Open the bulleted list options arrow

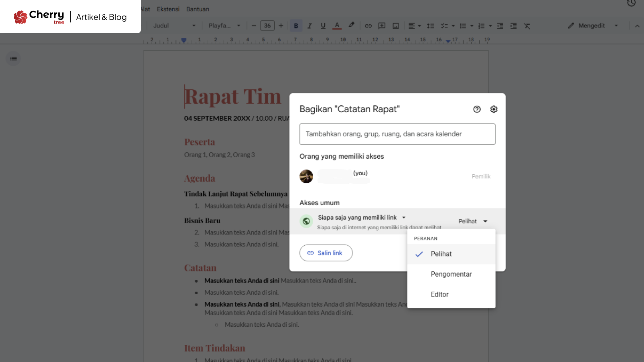click(x=472, y=26)
